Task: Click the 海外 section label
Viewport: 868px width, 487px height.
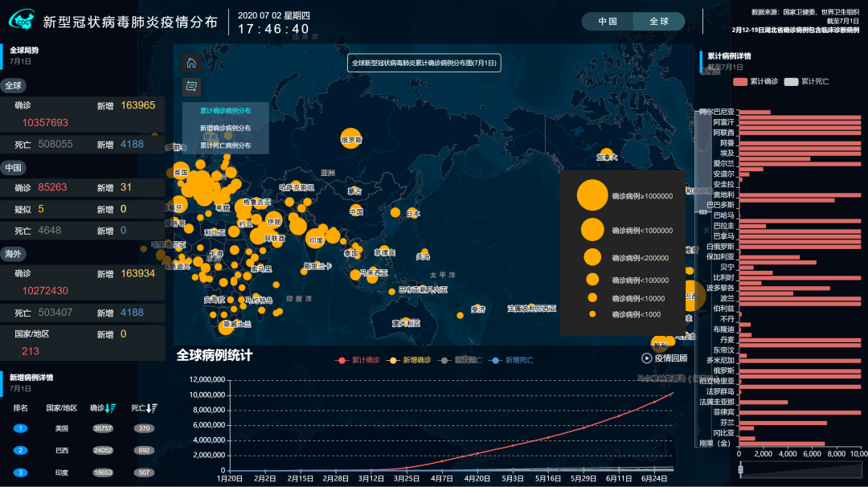Action: tap(13, 253)
